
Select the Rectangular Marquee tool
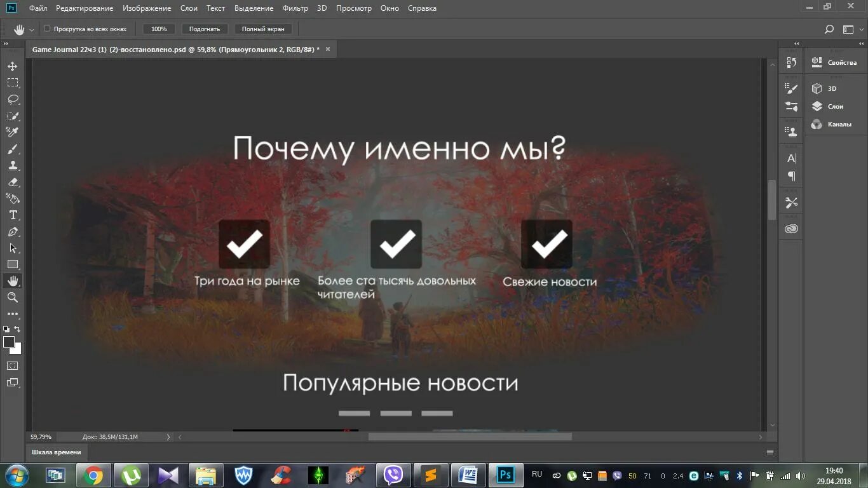(13, 83)
